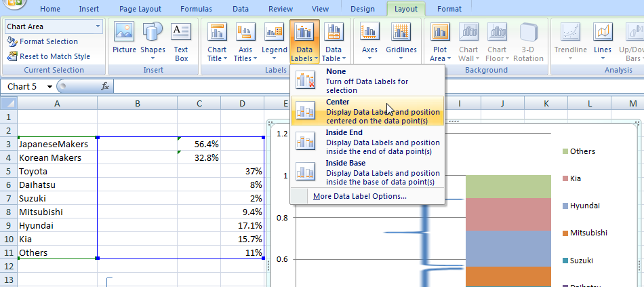
Task: Click the Chart Floor button
Action: (497, 42)
